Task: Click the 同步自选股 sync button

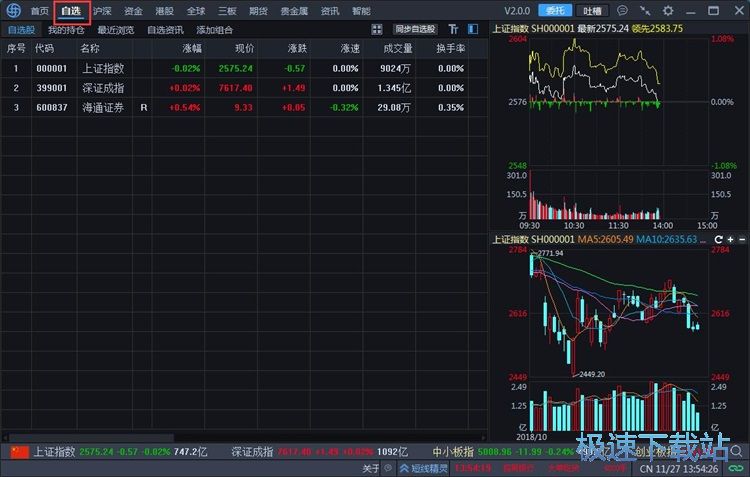Action: point(415,29)
